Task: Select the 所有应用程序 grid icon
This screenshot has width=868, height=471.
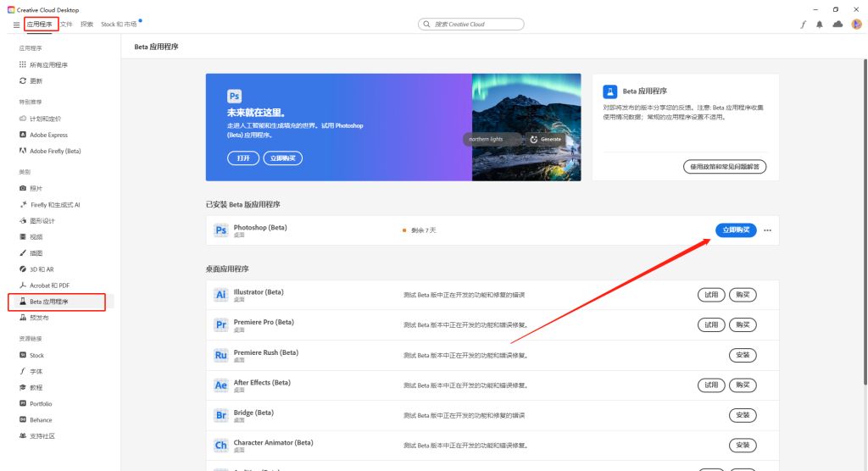Action: coord(23,64)
